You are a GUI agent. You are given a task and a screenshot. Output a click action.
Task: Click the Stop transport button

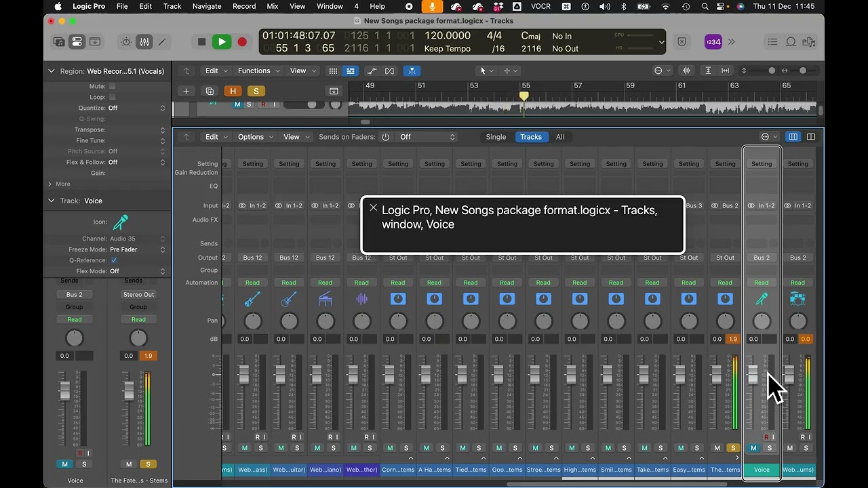(x=201, y=42)
